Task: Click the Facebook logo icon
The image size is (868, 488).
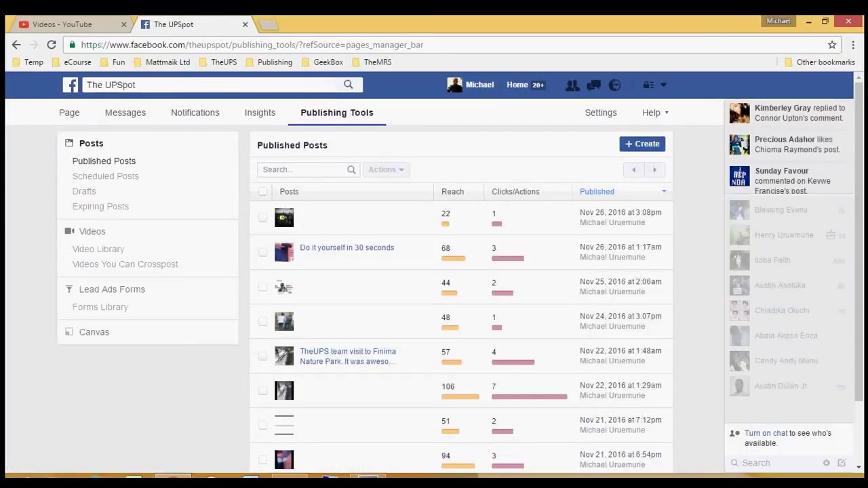Action: click(71, 85)
